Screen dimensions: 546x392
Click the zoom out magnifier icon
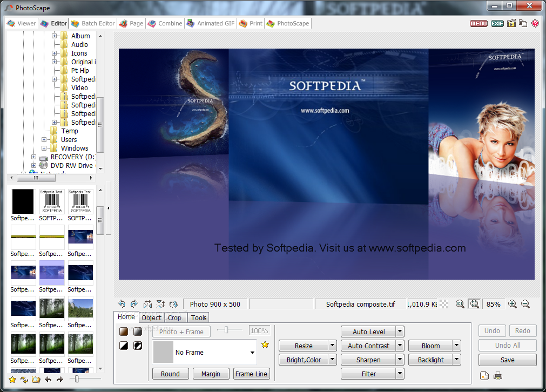click(525, 304)
